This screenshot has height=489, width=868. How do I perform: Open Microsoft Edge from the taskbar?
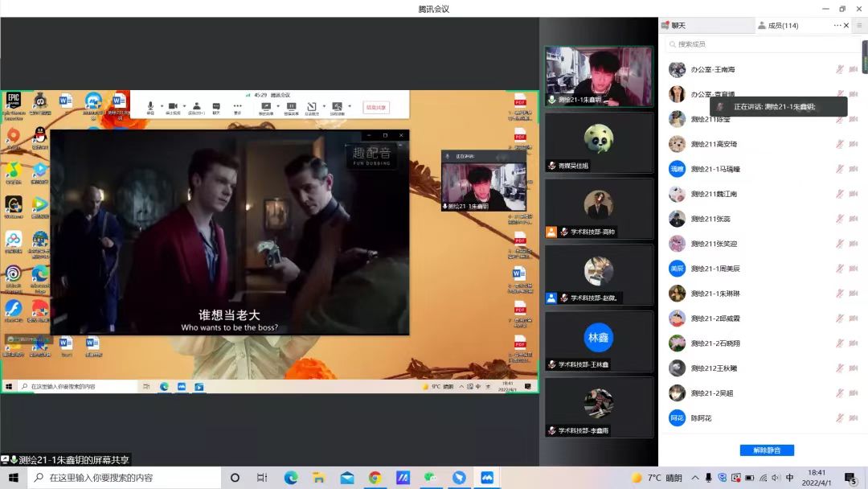point(291,478)
